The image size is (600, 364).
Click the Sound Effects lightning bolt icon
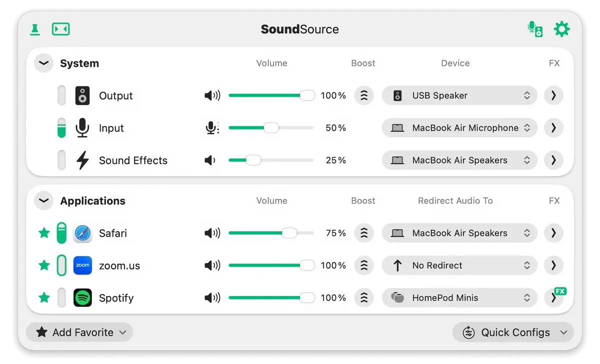(82, 160)
